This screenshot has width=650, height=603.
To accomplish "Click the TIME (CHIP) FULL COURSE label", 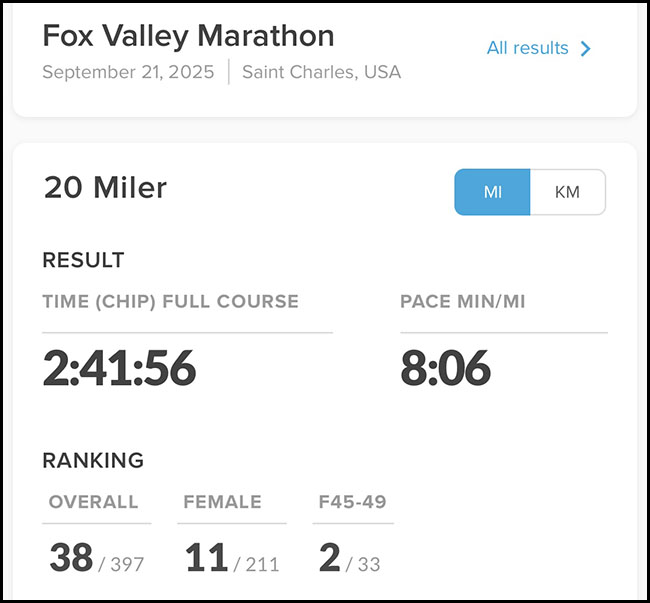I will point(170,301).
